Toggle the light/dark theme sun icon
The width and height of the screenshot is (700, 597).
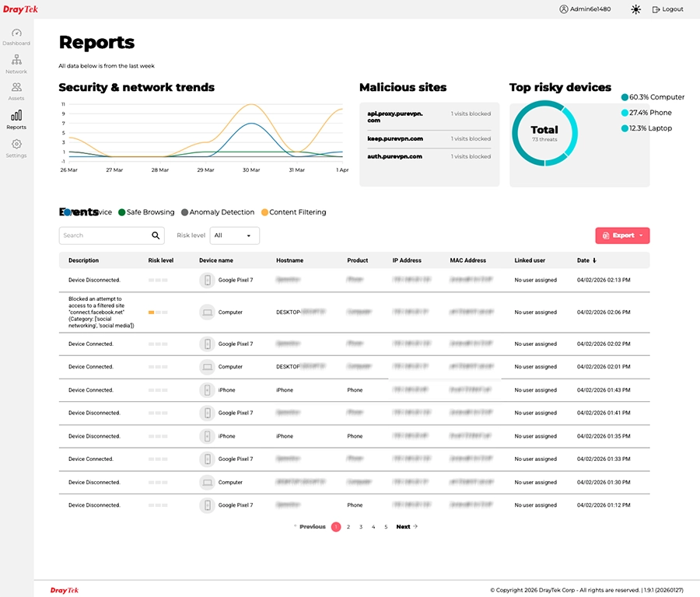click(x=636, y=9)
